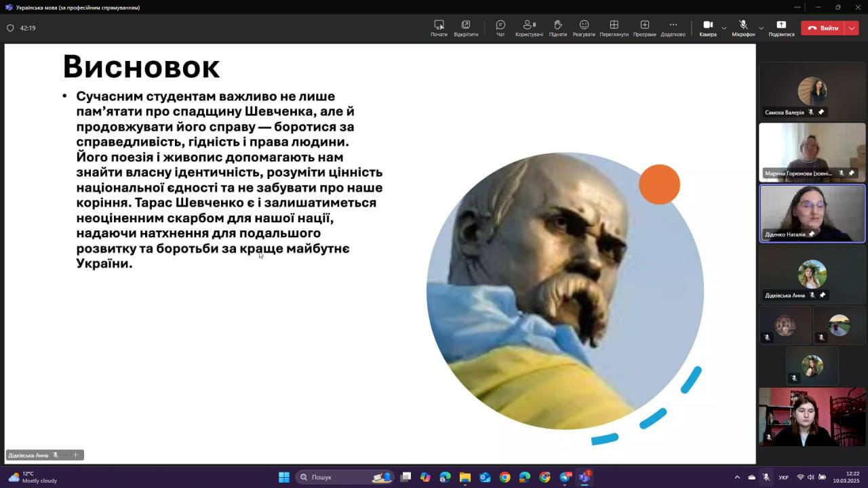The image size is (868, 488).
Task: Open the Реагувати reactions menu
Action: (x=584, y=28)
